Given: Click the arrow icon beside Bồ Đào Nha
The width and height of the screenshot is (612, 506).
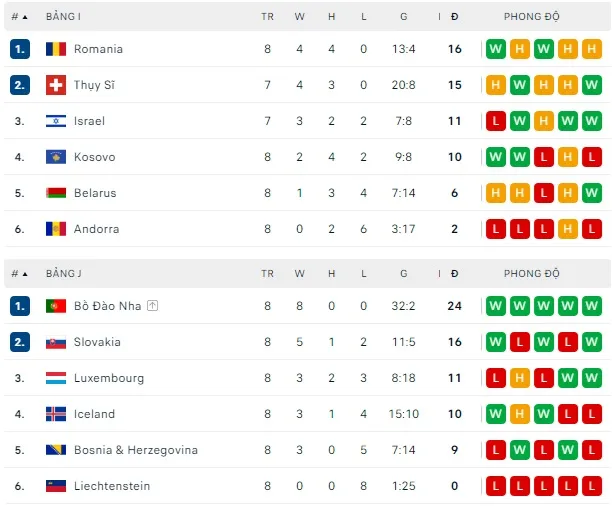Looking at the screenshot, I should [x=152, y=306].
